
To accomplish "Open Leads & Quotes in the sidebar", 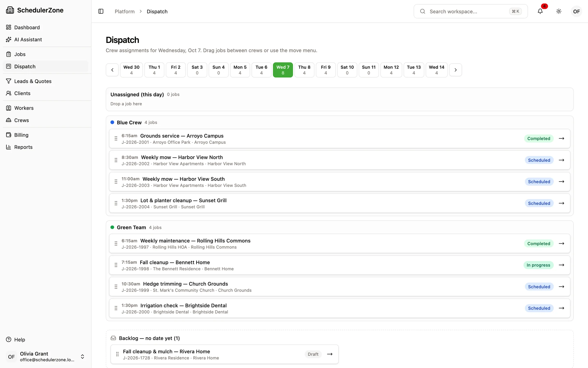I will 46,81.
